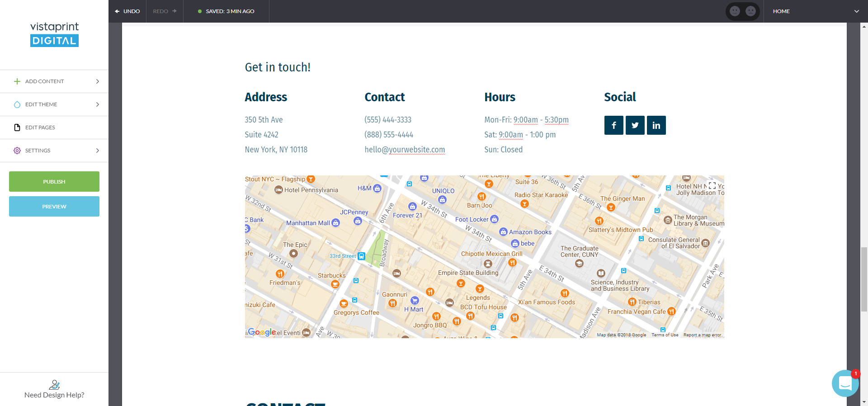
Task: Click the green plus icon beside Add Content
Action: point(17,81)
